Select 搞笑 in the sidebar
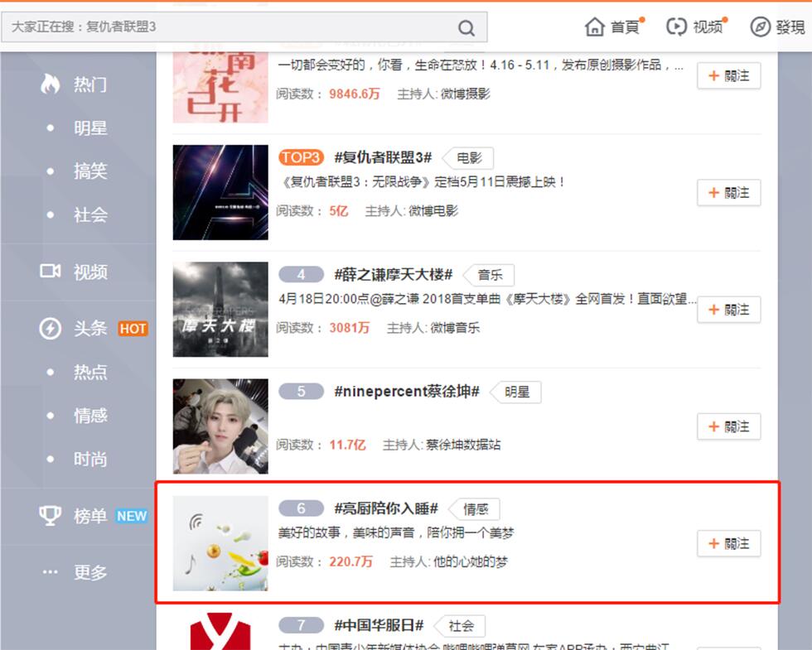Screen dimensions: 812x650 tap(90, 171)
